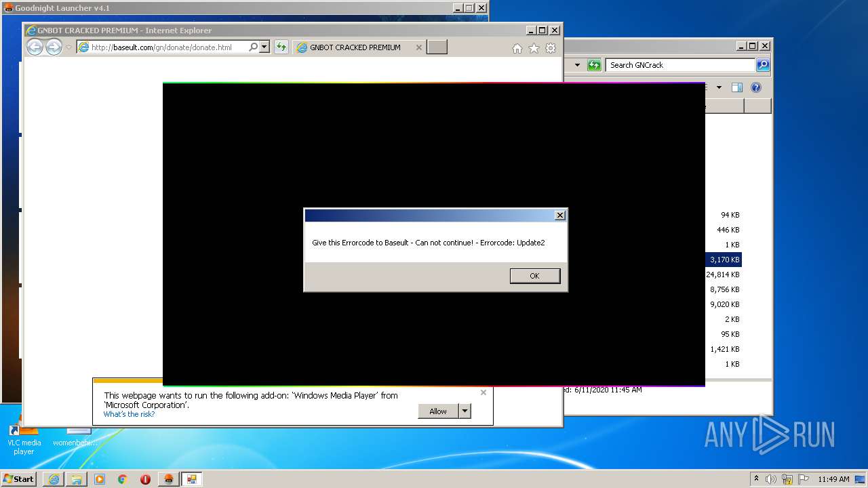Open the network tray icon

[x=787, y=479]
